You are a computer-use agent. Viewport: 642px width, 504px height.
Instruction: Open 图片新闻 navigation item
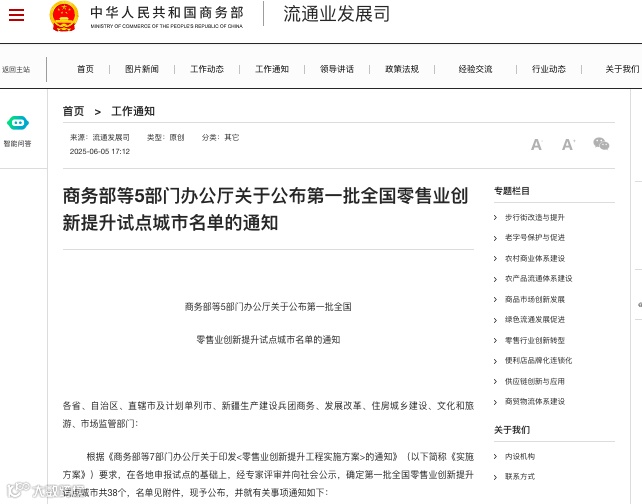(142, 69)
